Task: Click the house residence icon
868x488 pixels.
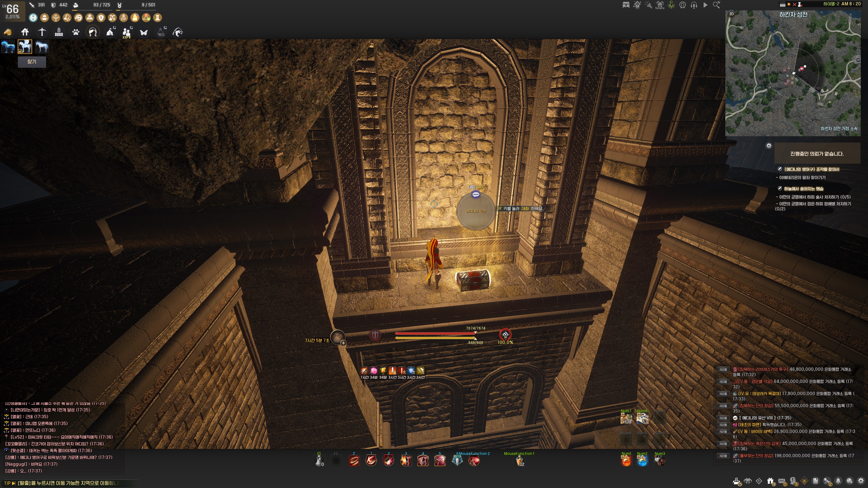Action: (25, 32)
